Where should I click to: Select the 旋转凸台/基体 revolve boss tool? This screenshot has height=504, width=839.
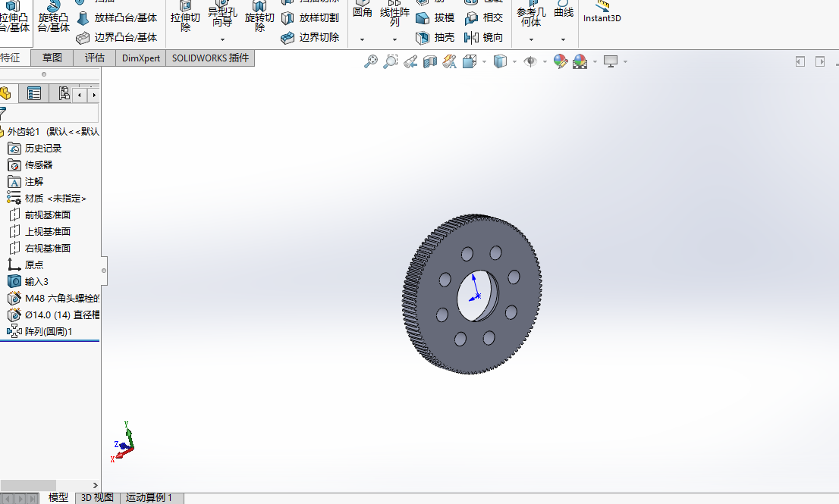pyautogui.click(x=54, y=17)
